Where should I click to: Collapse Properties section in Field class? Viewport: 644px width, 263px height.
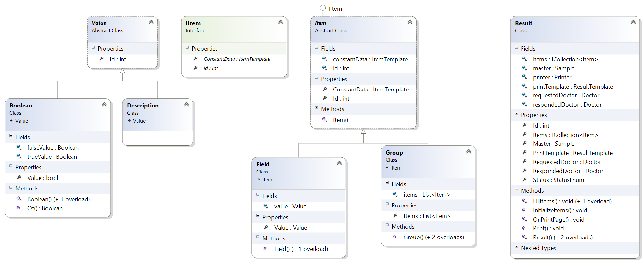tap(258, 216)
